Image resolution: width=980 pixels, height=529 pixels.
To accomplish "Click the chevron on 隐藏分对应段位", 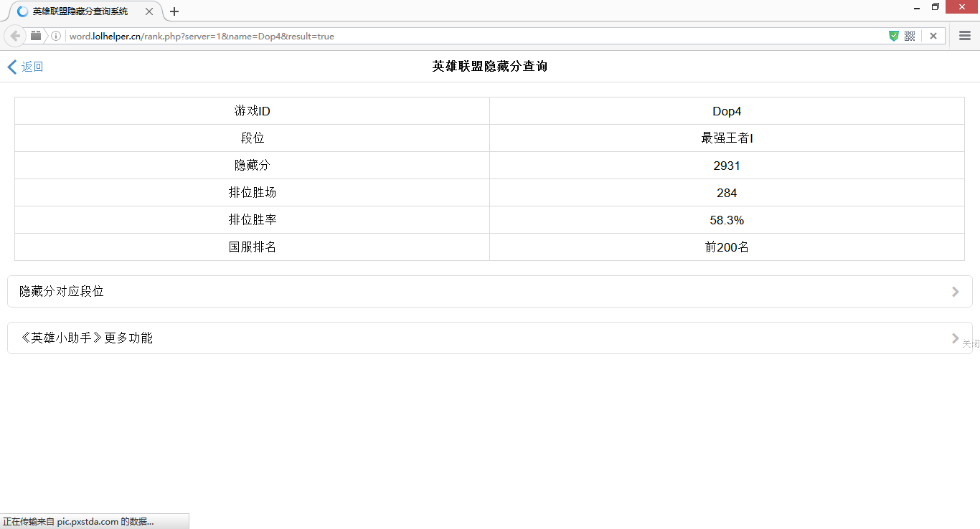I will pos(955,292).
